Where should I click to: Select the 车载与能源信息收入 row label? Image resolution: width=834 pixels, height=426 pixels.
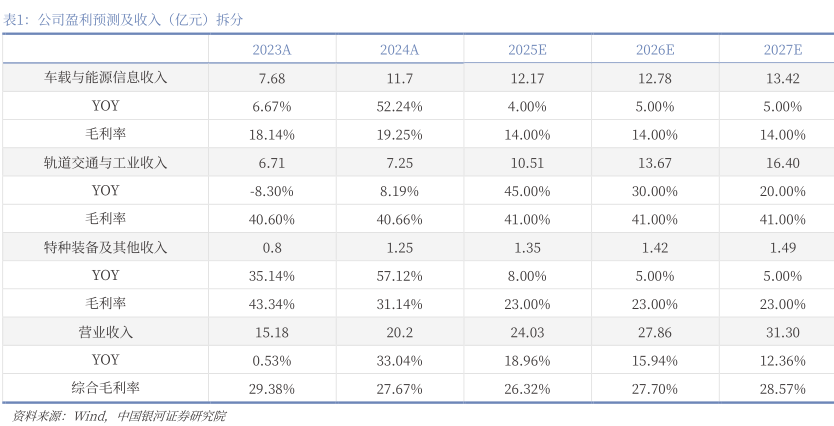click(x=105, y=78)
